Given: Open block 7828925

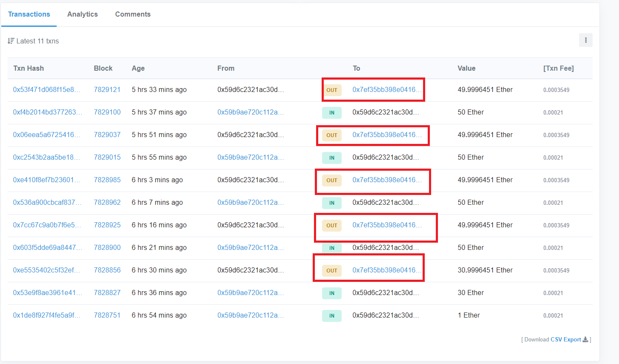Looking at the screenshot, I should pos(107,225).
